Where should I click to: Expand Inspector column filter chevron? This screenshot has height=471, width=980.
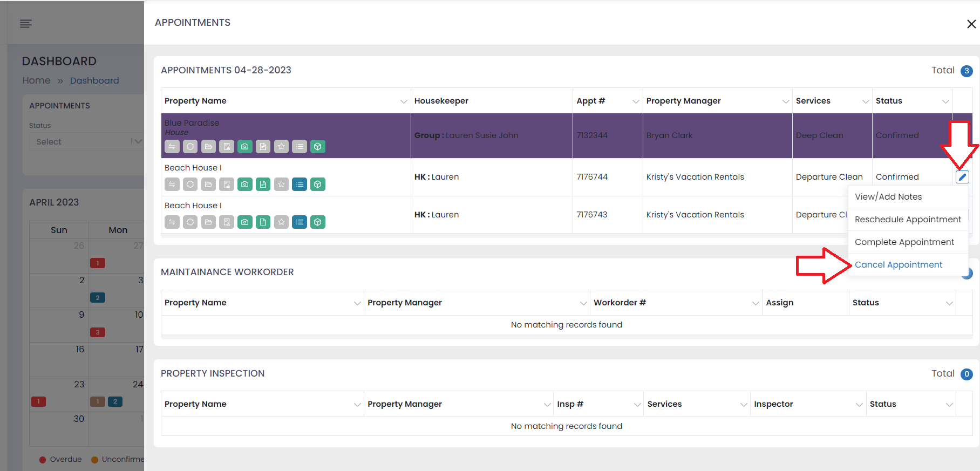(859, 405)
